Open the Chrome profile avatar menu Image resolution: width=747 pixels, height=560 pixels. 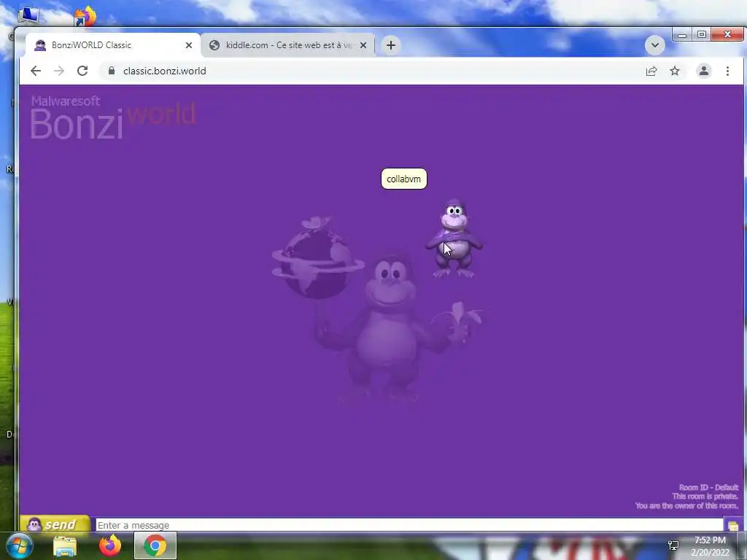(x=704, y=71)
